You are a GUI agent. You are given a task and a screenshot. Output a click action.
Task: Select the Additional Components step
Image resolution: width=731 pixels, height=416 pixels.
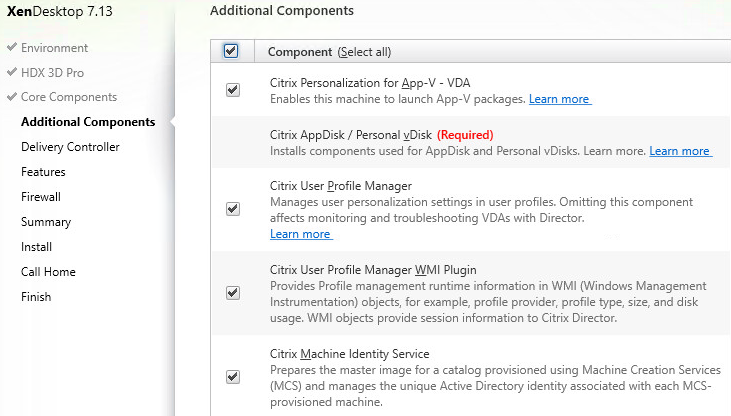pyautogui.click(x=88, y=122)
